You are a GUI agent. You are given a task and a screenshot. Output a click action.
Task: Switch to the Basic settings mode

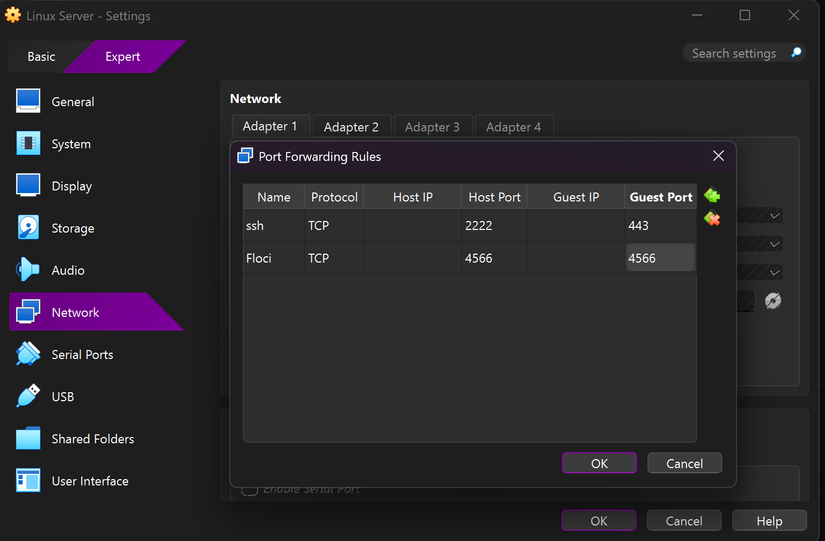point(41,56)
